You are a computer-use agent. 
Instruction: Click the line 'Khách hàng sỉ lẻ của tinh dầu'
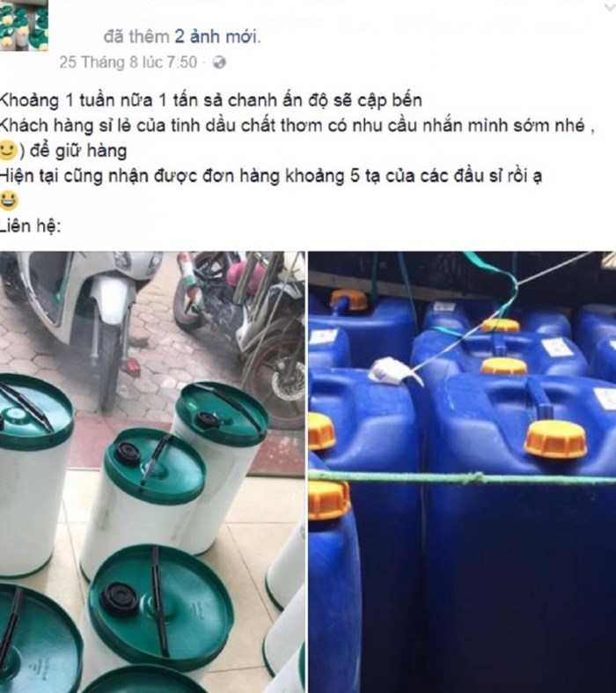click(x=297, y=126)
